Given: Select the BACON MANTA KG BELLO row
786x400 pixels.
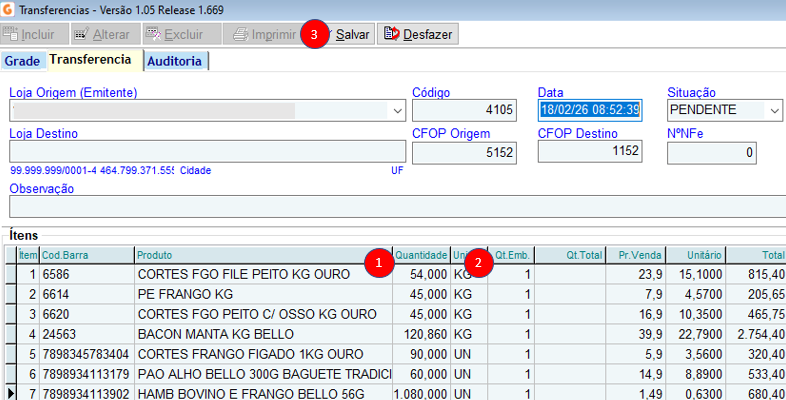Looking at the screenshot, I should [x=262, y=330].
